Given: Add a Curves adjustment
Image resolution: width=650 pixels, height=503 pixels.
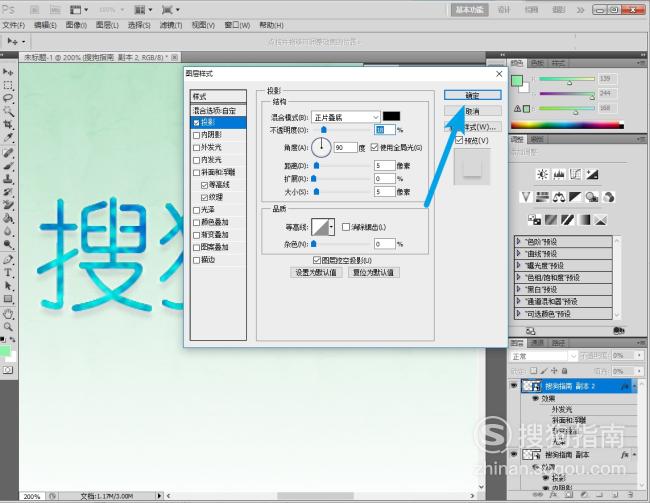Looking at the screenshot, I should [x=575, y=175].
